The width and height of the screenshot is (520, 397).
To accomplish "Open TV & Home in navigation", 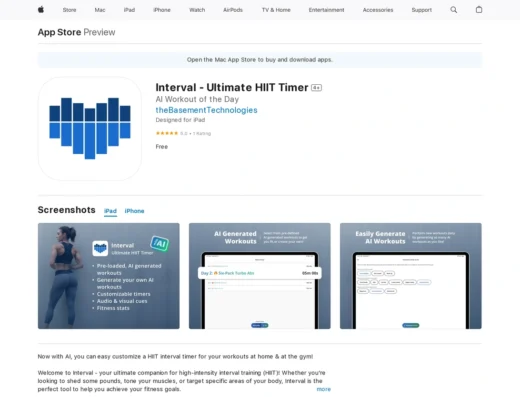I will (276, 10).
